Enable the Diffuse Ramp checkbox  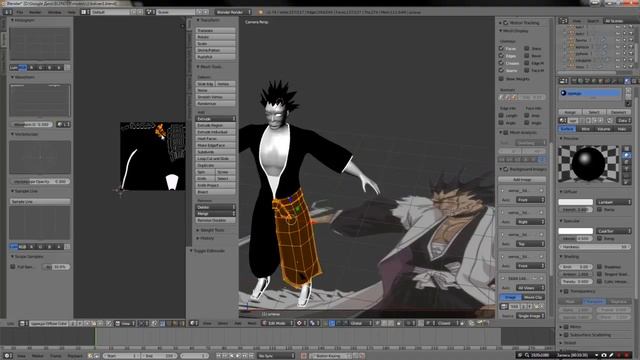[600, 209]
